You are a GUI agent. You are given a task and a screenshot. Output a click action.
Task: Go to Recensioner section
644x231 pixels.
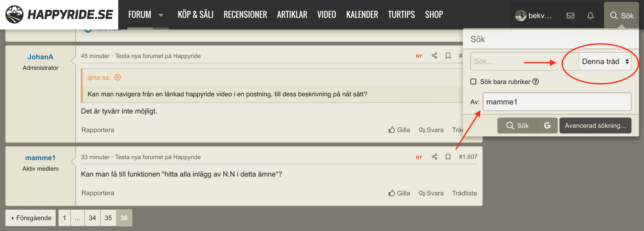tap(245, 15)
